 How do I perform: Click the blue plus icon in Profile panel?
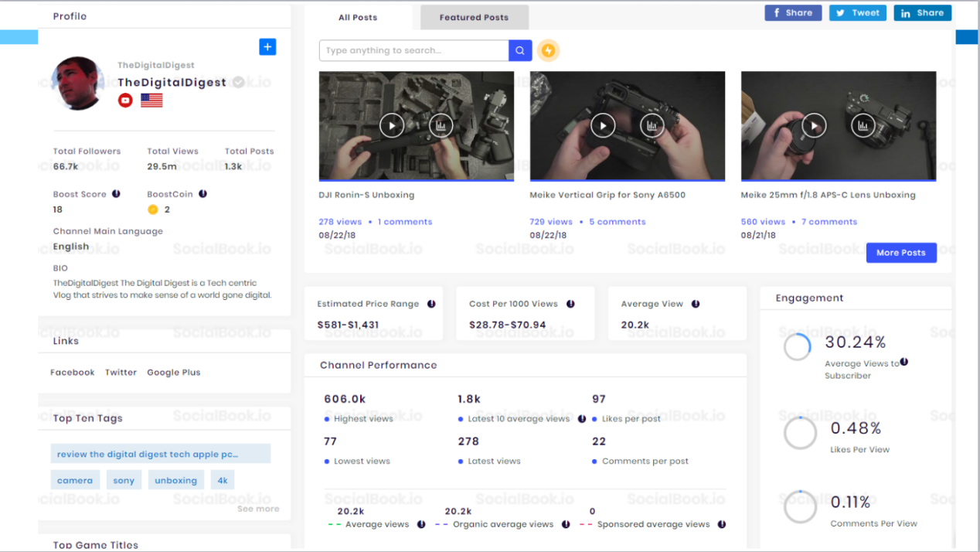pos(267,47)
